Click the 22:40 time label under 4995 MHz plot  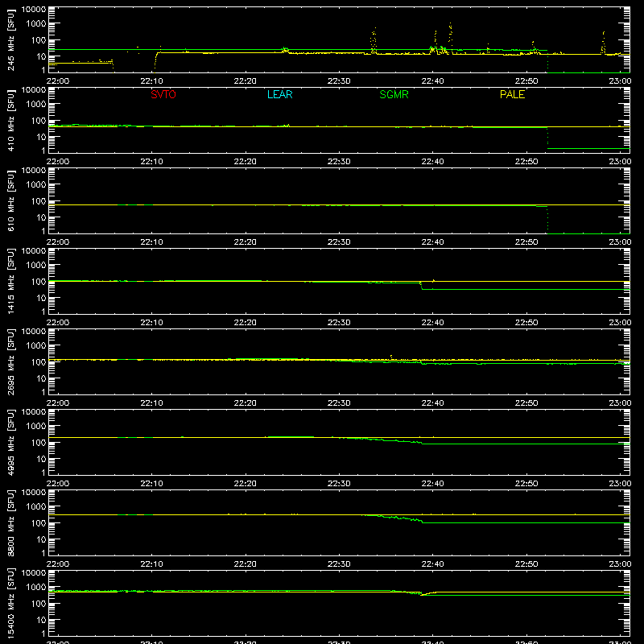[432, 484]
